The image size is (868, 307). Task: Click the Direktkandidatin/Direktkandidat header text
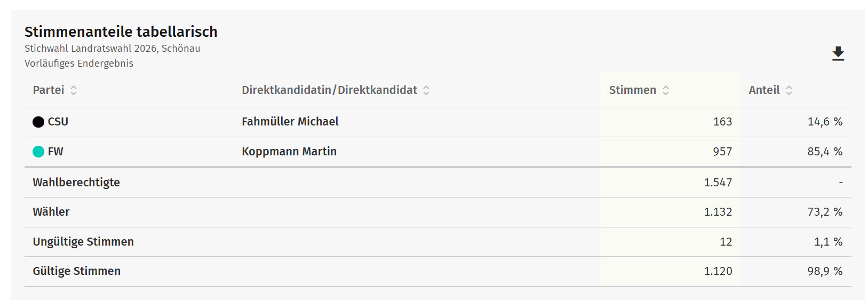[x=329, y=90]
